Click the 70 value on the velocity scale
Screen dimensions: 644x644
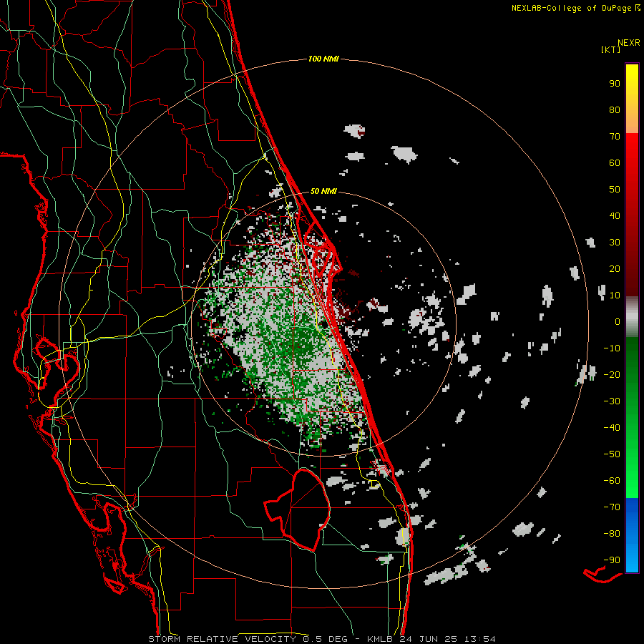(615, 137)
